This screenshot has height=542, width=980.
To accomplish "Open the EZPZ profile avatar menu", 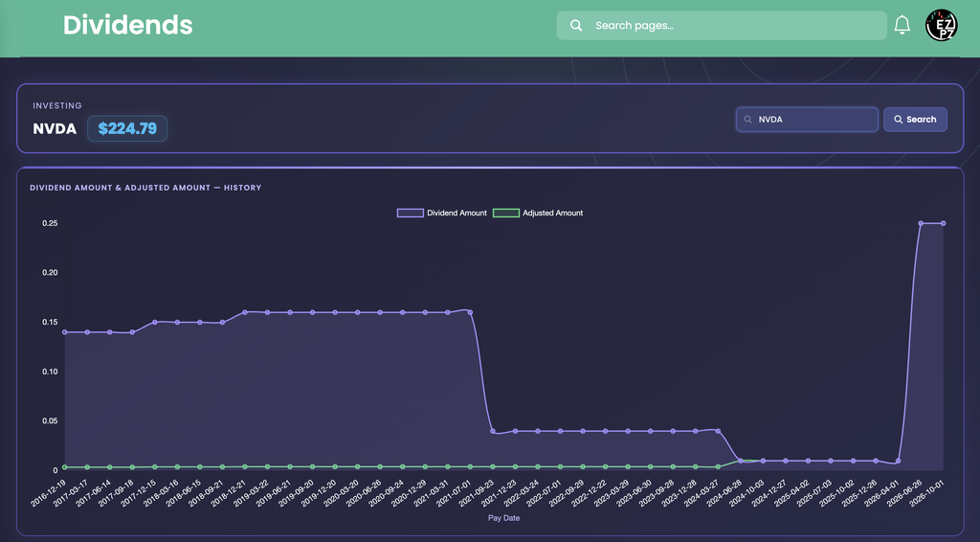I will (942, 25).
